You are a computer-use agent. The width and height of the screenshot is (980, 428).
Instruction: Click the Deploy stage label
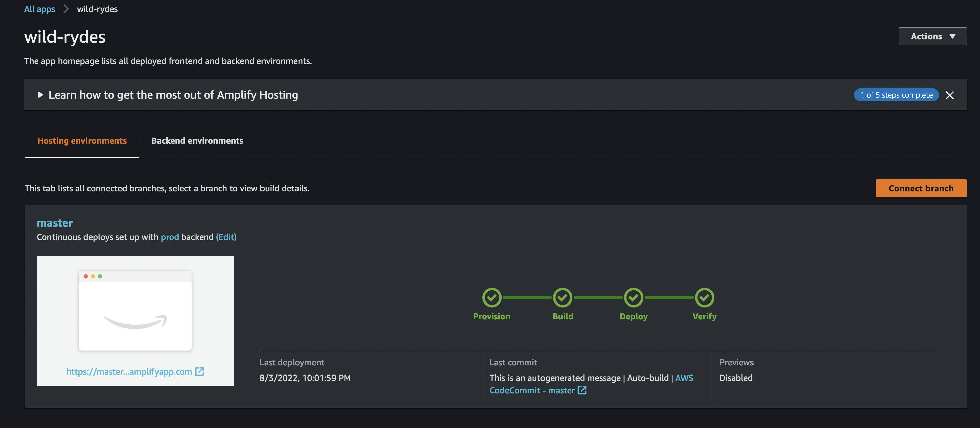[633, 317]
